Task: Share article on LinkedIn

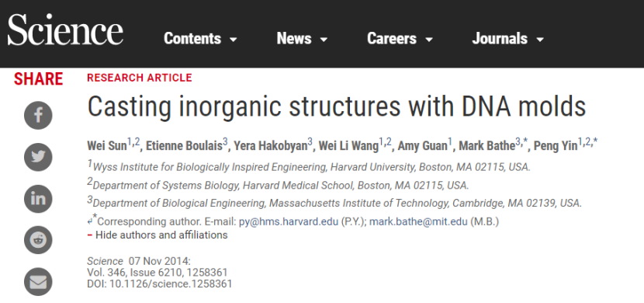Action: coord(38,199)
